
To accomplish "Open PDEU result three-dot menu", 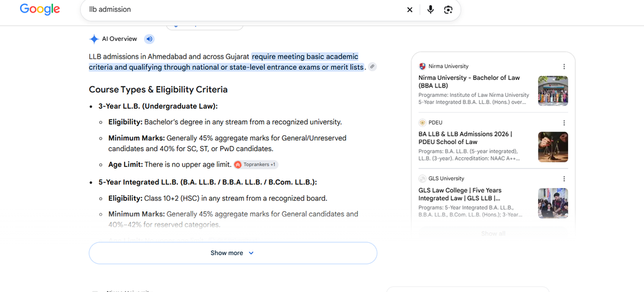I will [x=564, y=123].
